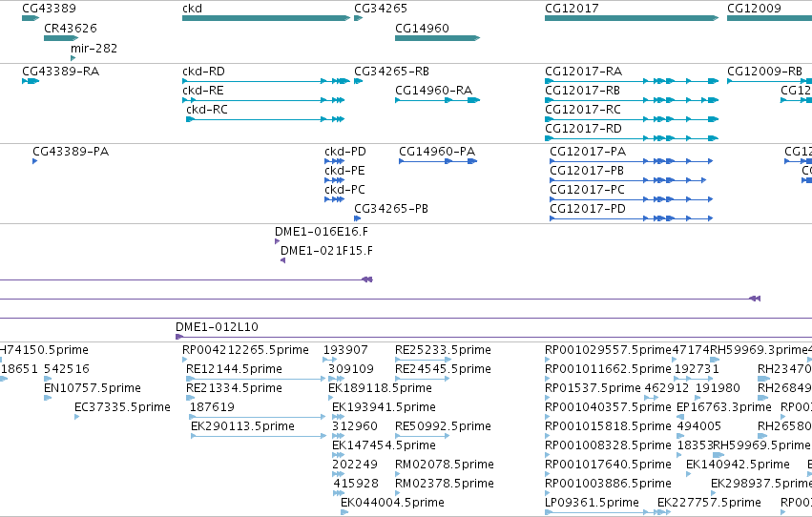Screen dimensions: 812x517
Task: Select the mir-282 gene label
Action: (x=94, y=48)
